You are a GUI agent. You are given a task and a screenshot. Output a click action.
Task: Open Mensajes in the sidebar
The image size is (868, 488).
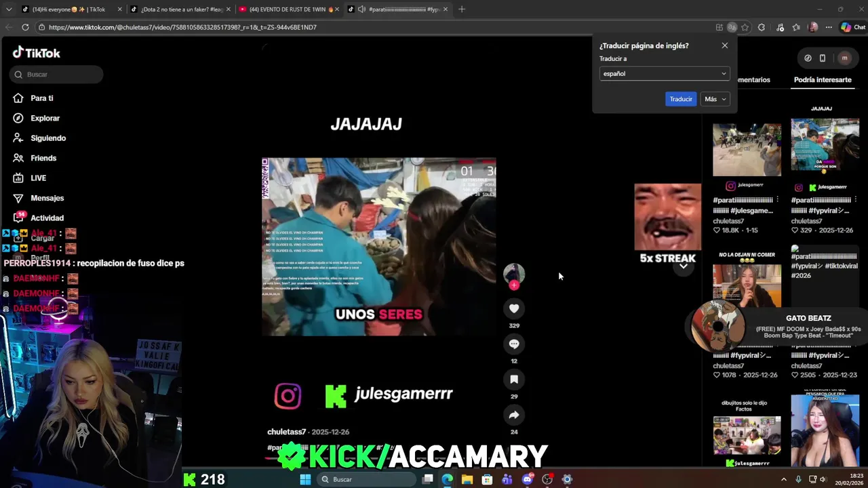click(x=47, y=198)
